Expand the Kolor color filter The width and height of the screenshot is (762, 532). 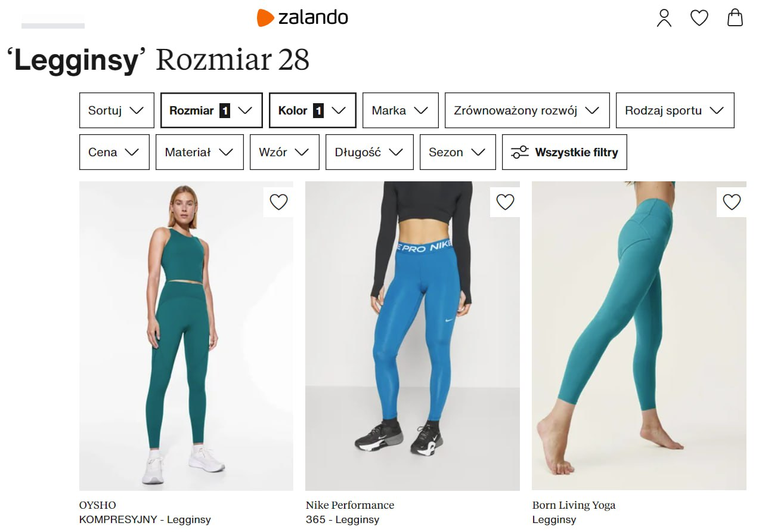tap(312, 110)
